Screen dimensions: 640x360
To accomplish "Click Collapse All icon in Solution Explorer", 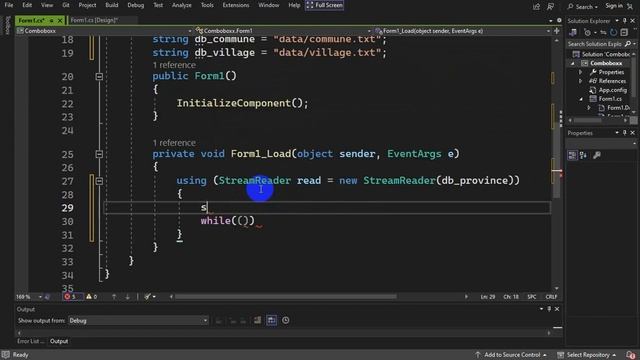I will (624, 32).
